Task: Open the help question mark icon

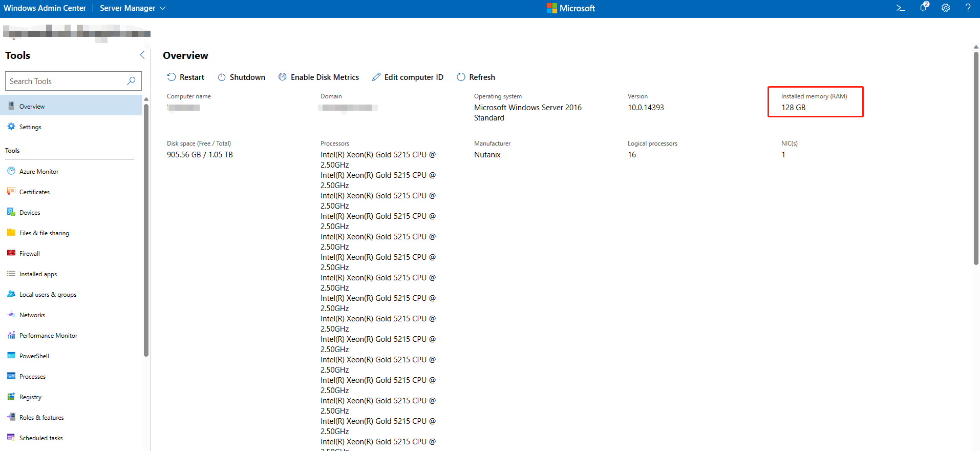Action: (x=968, y=8)
